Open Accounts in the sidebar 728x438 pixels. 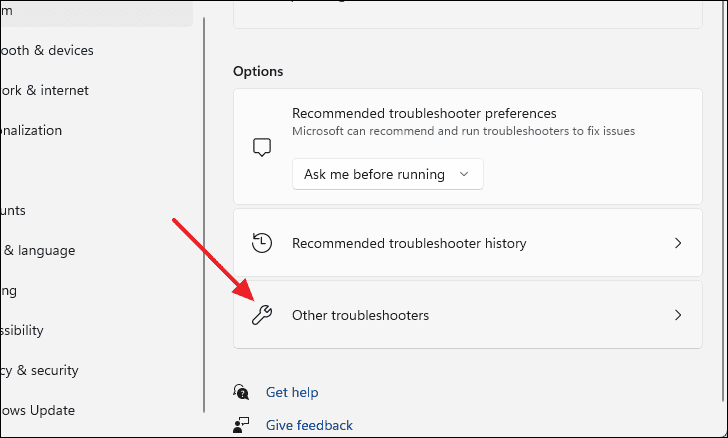coord(13,210)
